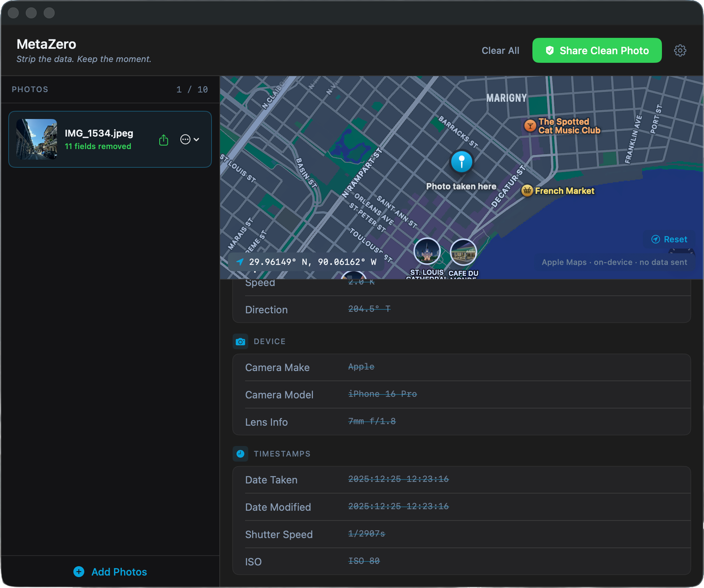Viewport: 704px width, 588px height.
Task: Click the Lens Info value '7mm f/1.8'
Action: click(372, 421)
